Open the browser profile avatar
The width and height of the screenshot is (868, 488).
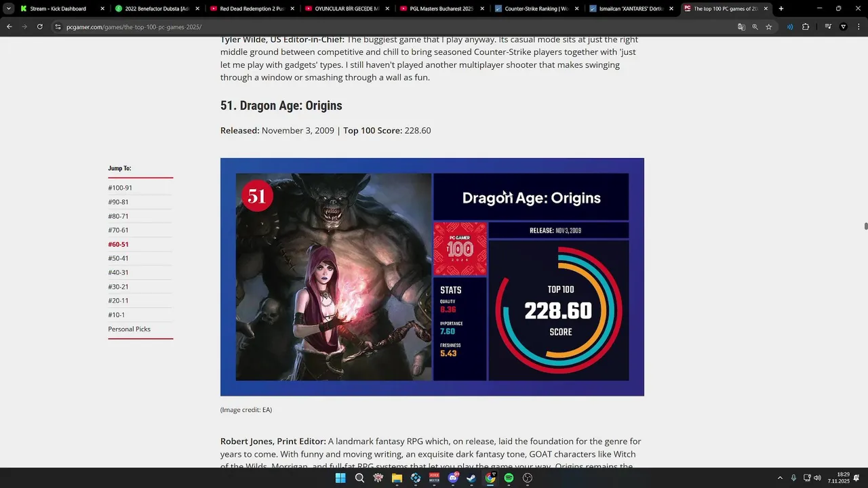844,26
